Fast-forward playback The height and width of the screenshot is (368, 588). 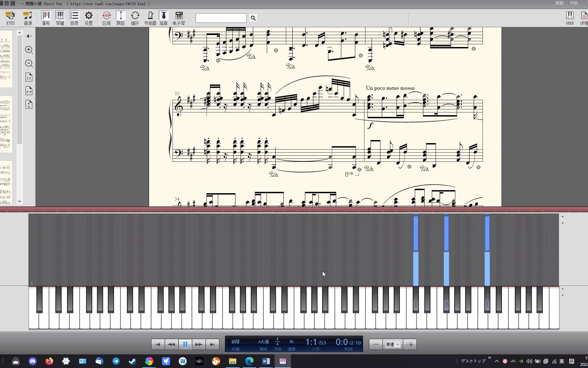pos(199,344)
